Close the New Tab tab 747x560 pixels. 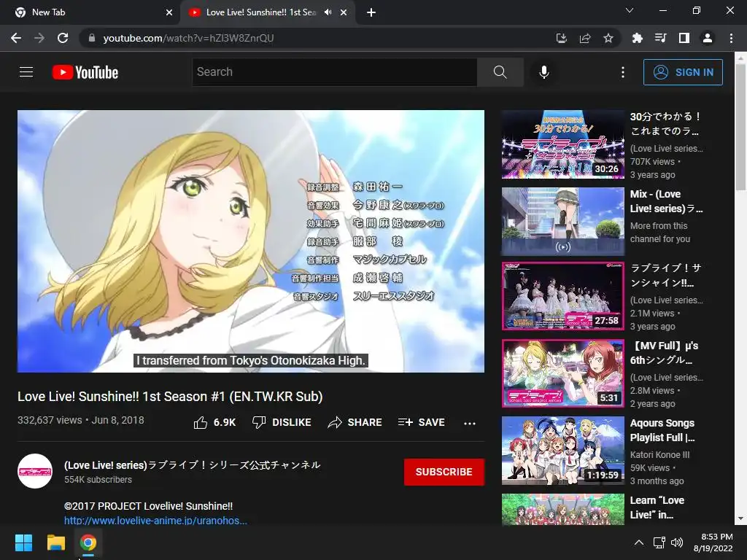tap(169, 12)
